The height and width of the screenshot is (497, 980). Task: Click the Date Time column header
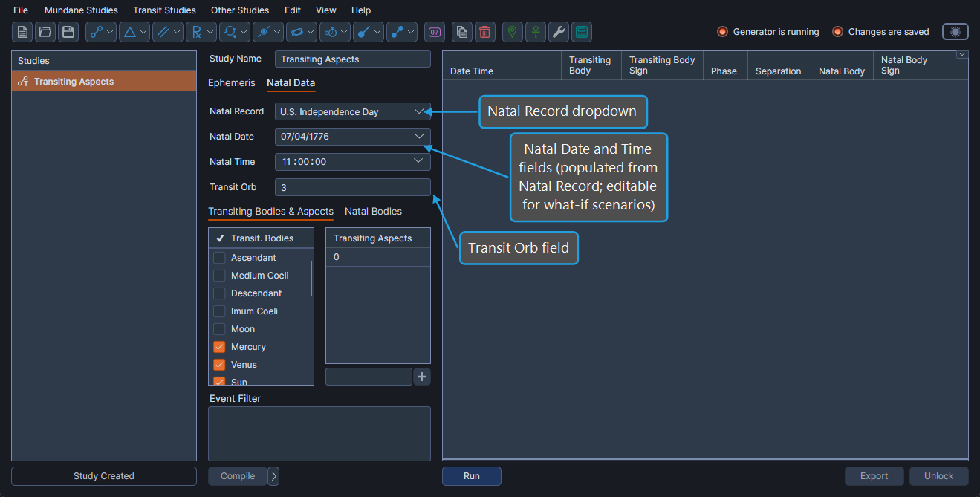[x=502, y=65]
